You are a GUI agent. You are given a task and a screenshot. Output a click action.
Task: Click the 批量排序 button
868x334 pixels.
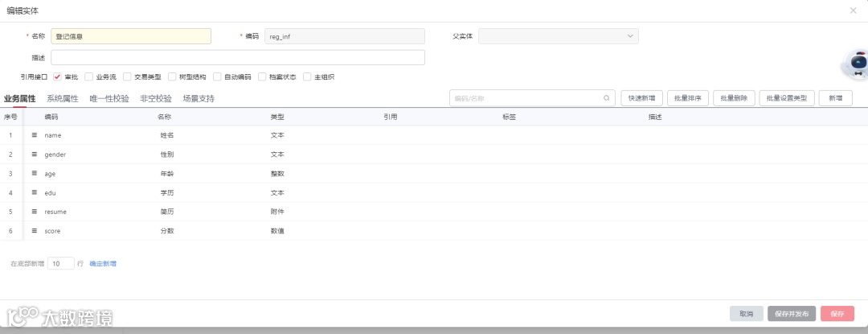click(x=688, y=98)
